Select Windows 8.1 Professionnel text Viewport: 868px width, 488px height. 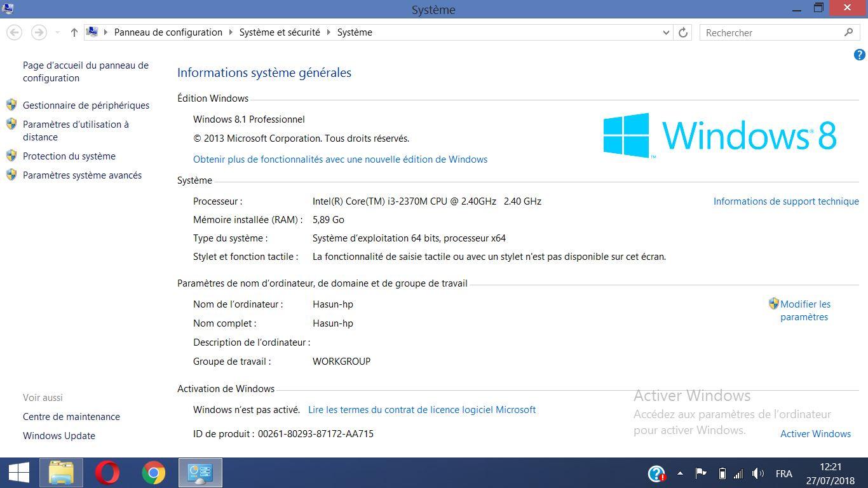tap(249, 119)
